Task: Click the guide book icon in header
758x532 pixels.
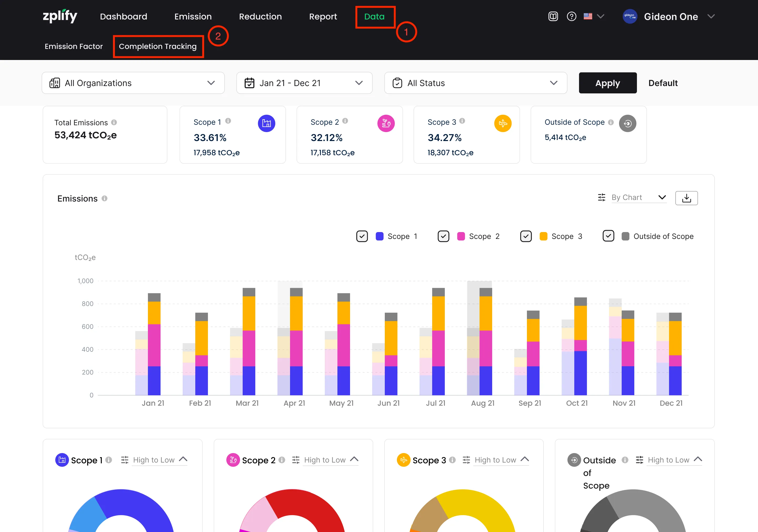Action: click(x=553, y=17)
